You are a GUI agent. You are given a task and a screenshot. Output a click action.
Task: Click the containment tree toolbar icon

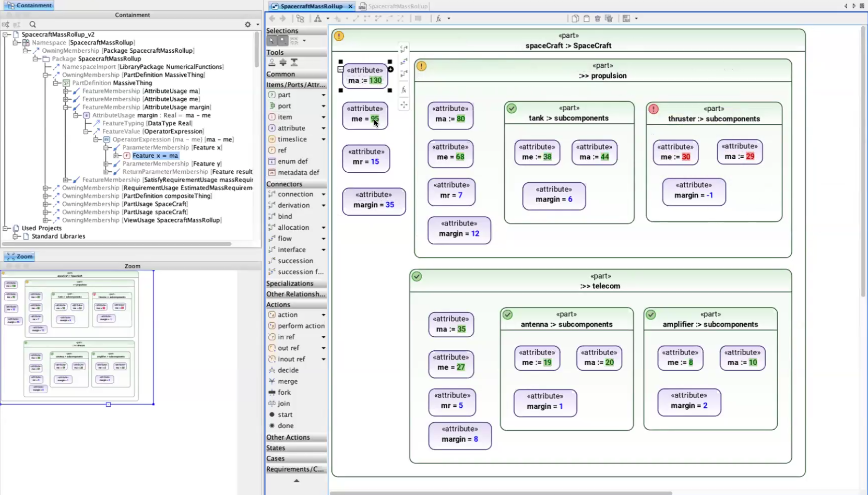300,18
